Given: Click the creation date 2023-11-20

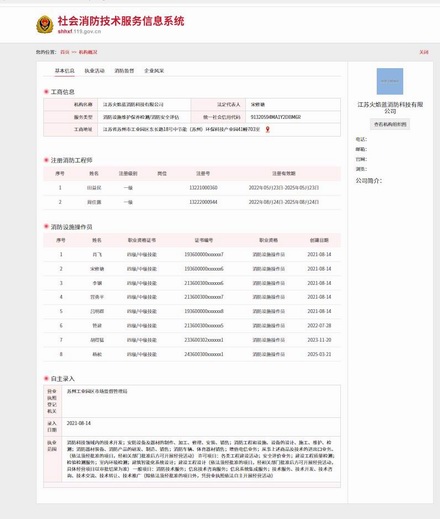Looking at the screenshot, I should pos(319,340).
